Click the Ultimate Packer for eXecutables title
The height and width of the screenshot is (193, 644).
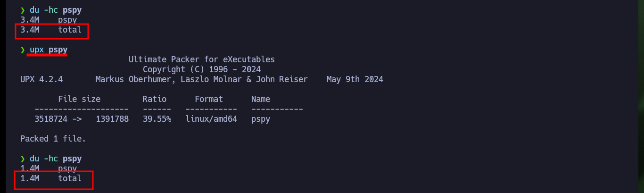click(202, 59)
